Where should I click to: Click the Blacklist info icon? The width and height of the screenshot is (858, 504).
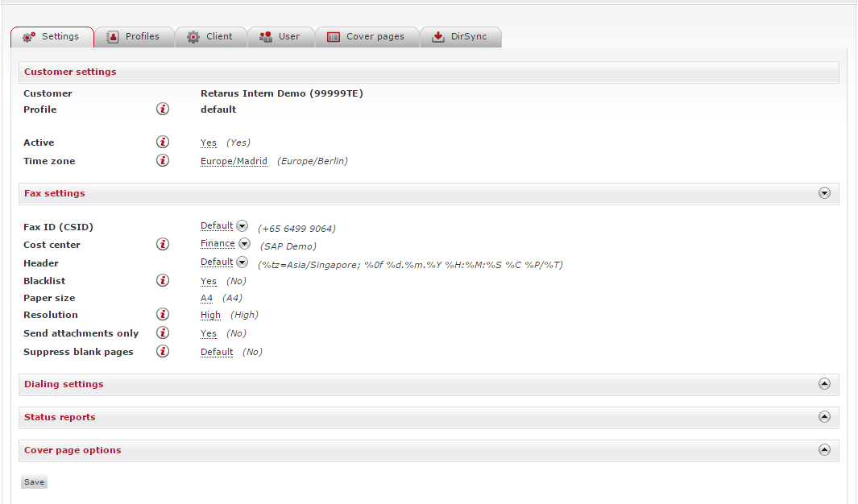[162, 280]
